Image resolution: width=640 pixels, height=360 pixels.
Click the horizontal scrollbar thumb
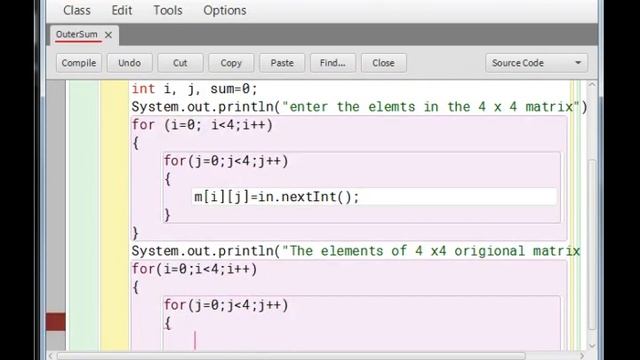291,356
